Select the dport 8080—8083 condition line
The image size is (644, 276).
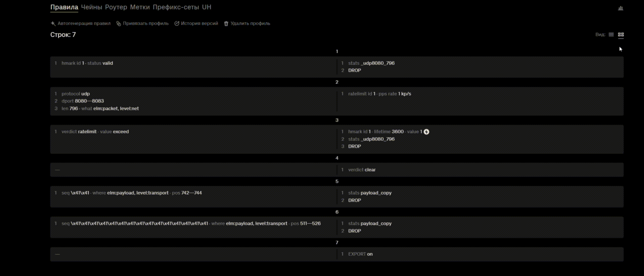83,101
